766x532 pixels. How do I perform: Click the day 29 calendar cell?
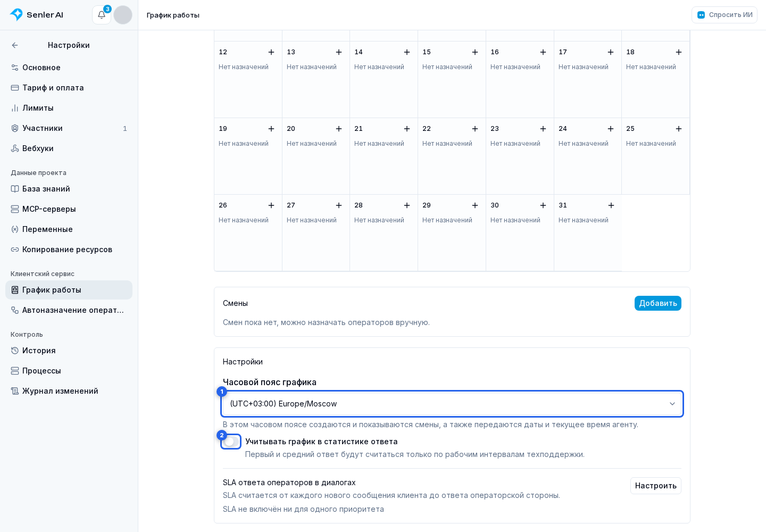452,233
